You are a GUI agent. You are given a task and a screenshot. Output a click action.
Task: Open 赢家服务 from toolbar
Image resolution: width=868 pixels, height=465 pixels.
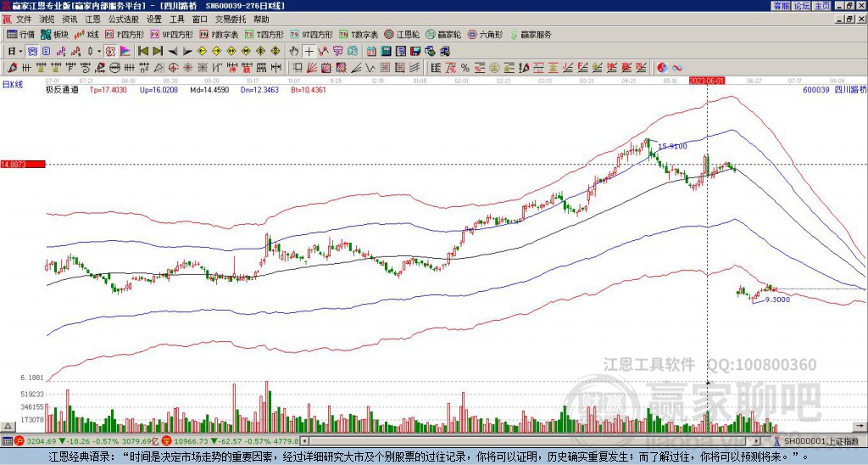(x=531, y=34)
